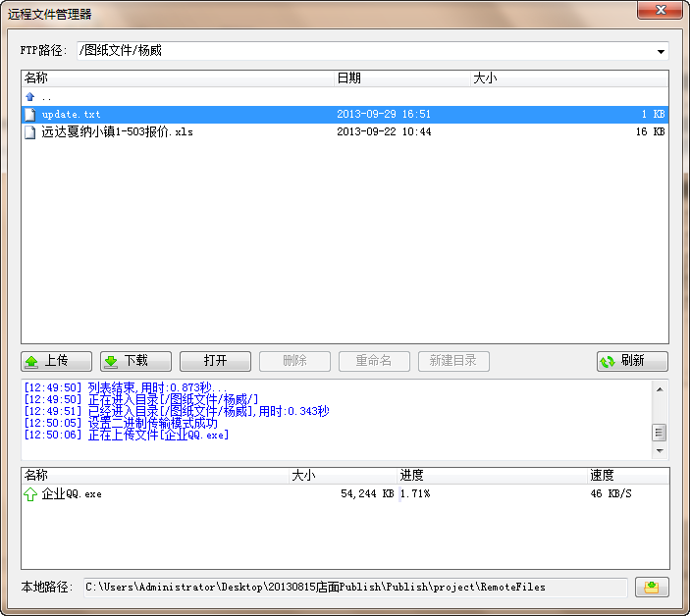This screenshot has width=690, height=616.
Task: Close the 远程文件管理器 window
Action: [661, 10]
